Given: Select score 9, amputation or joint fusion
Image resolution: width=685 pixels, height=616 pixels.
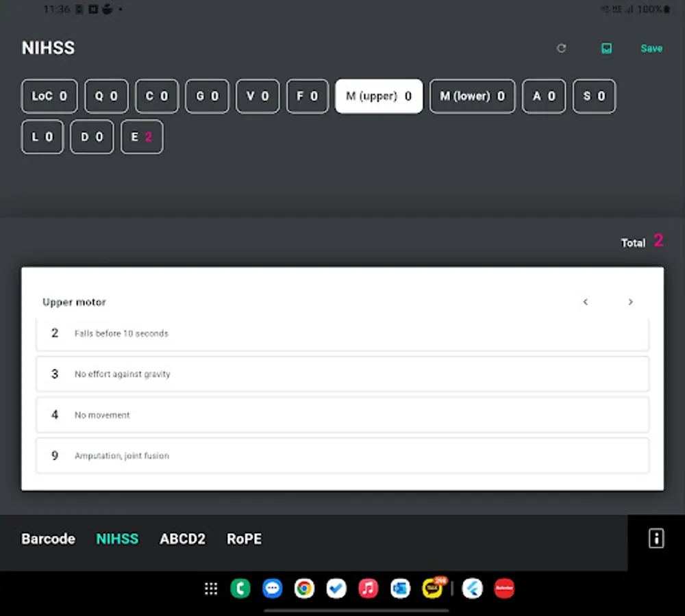Looking at the screenshot, I should (342, 456).
